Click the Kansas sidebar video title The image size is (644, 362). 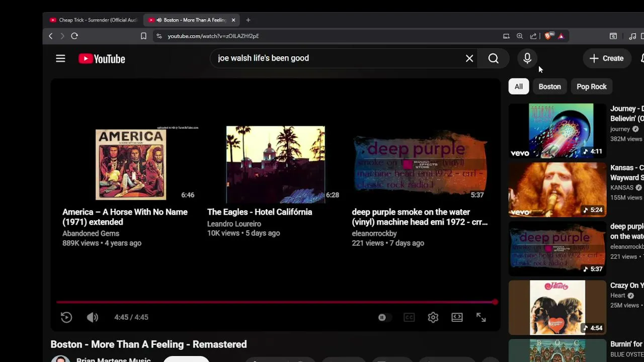click(x=627, y=172)
